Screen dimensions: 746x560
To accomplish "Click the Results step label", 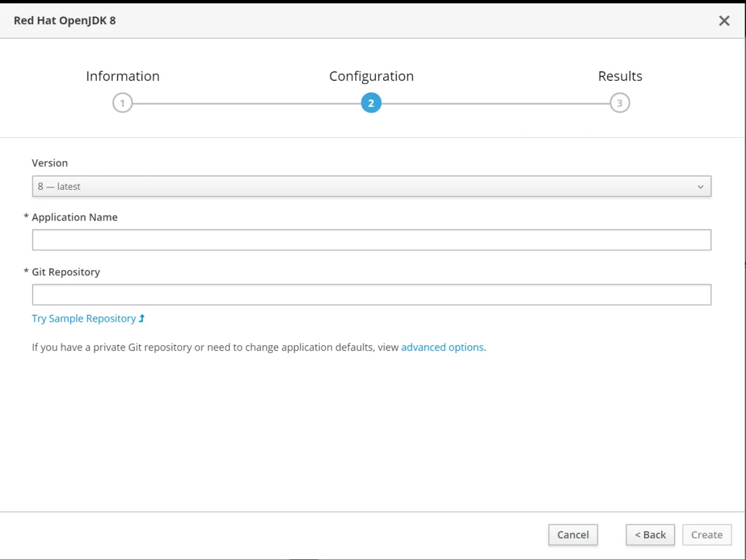I will (620, 76).
